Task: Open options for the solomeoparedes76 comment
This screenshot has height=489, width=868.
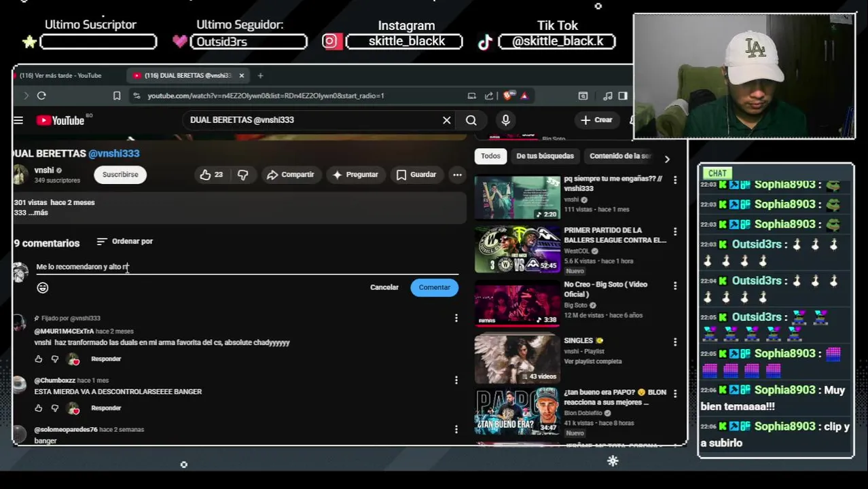Action: click(x=456, y=429)
